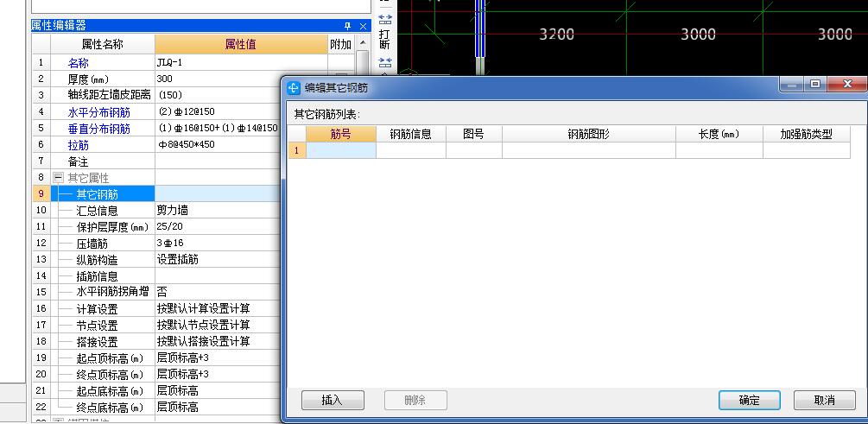Select the 加强筋类型 column header
Screen dimensions: 868x424
tap(807, 134)
